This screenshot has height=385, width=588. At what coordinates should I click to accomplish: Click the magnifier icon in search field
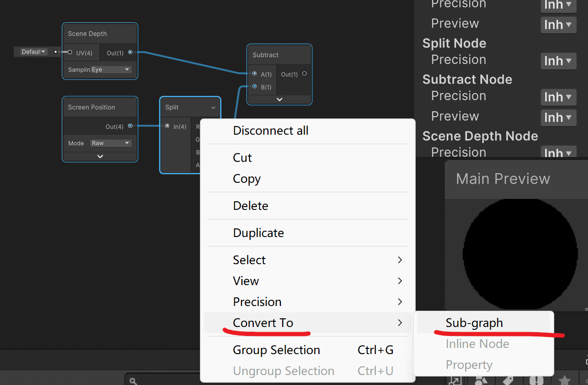click(134, 381)
